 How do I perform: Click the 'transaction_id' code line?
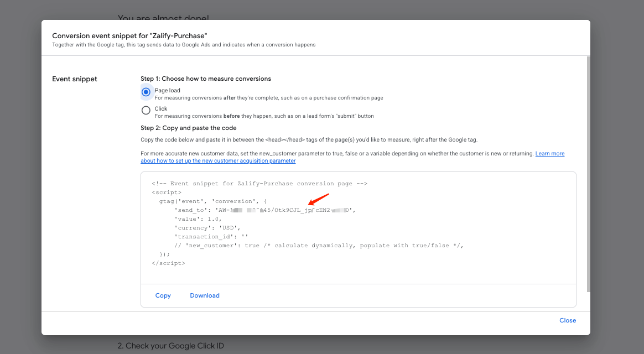pyautogui.click(x=211, y=237)
